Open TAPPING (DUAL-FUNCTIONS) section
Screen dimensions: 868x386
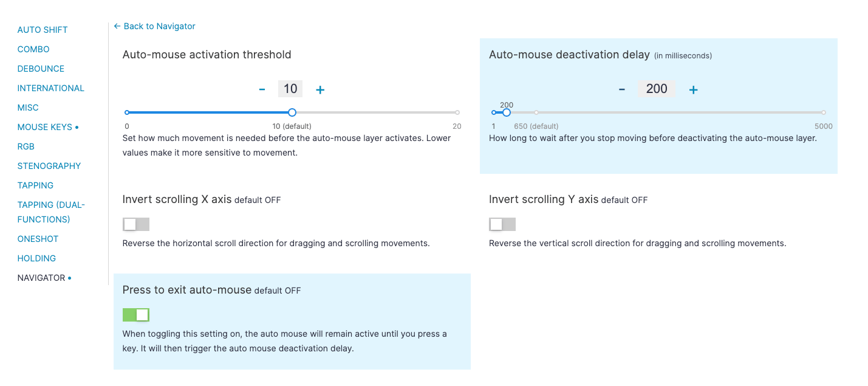click(51, 212)
